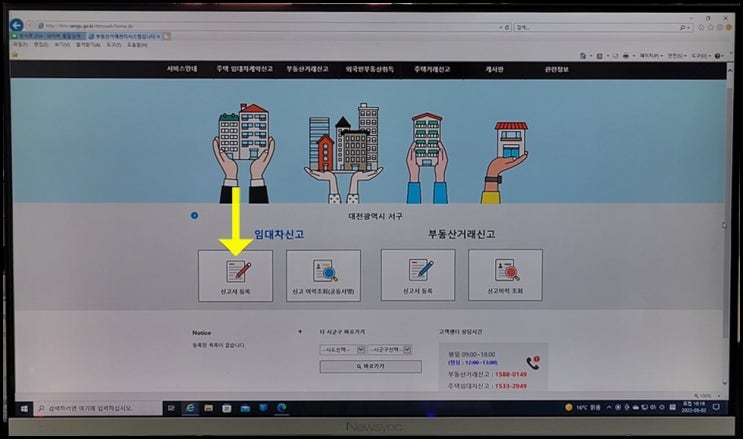
Task: Go back with the browser back arrow
Action: (17, 25)
